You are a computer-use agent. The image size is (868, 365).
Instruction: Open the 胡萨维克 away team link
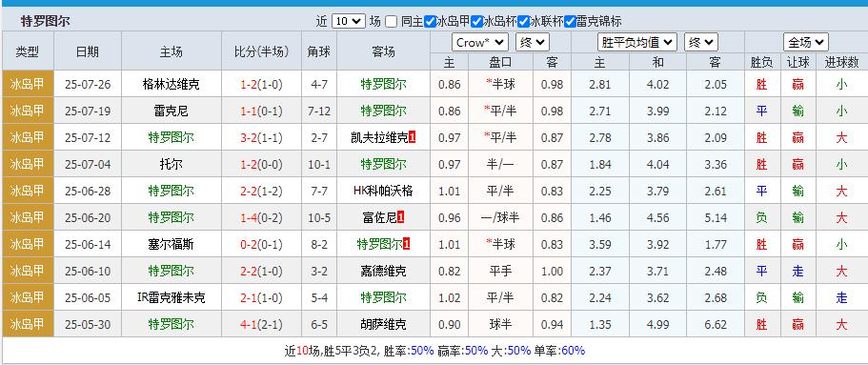tap(383, 325)
